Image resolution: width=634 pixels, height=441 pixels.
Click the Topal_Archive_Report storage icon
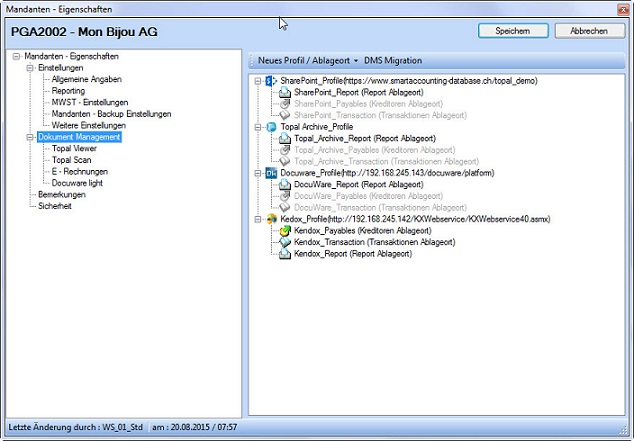[x=285, y=139]
